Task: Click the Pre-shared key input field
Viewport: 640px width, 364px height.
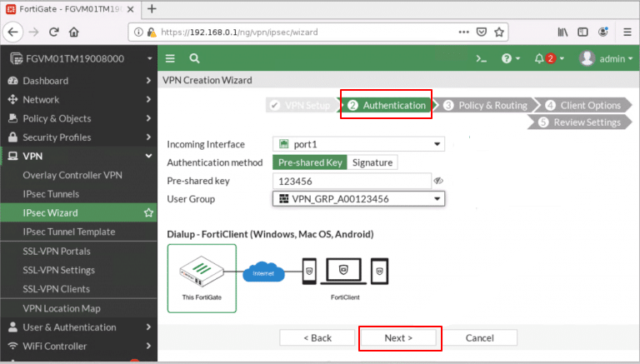Action: [x=350, y=181]
